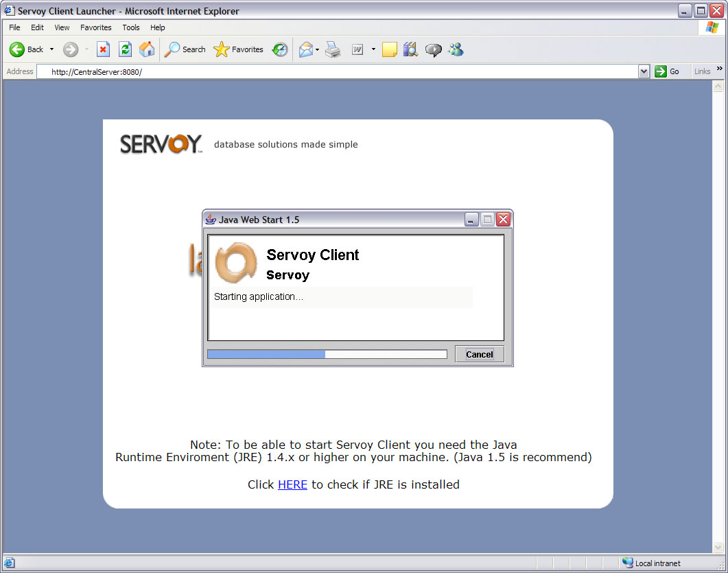Go to the Home page icon

[147, 49]
